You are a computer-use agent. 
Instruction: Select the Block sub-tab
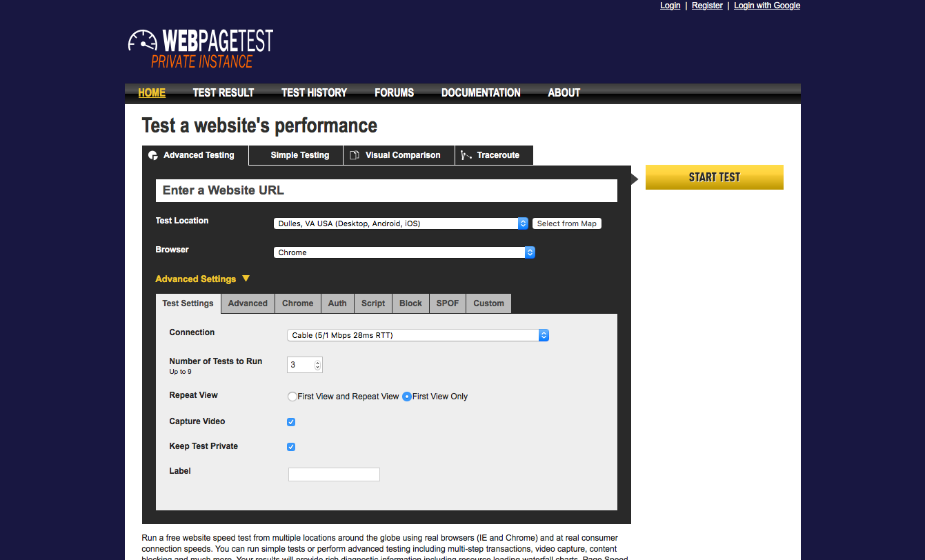(x=410, y=303)
